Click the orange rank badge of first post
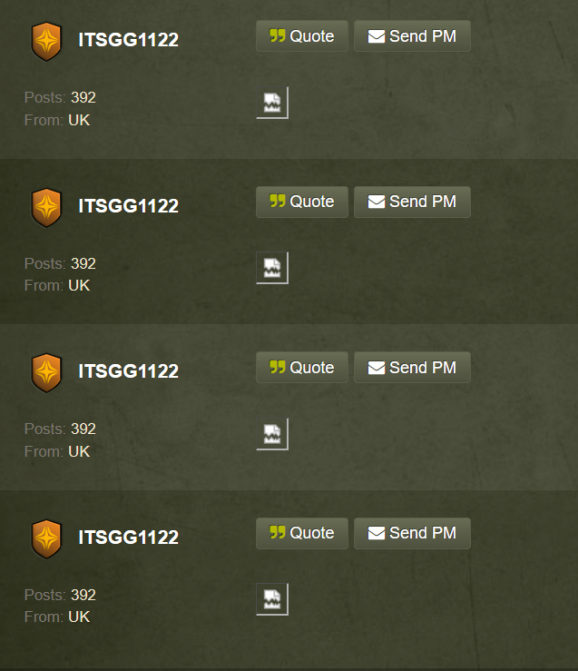The image size is (578, 671). (x=46, y=42)
